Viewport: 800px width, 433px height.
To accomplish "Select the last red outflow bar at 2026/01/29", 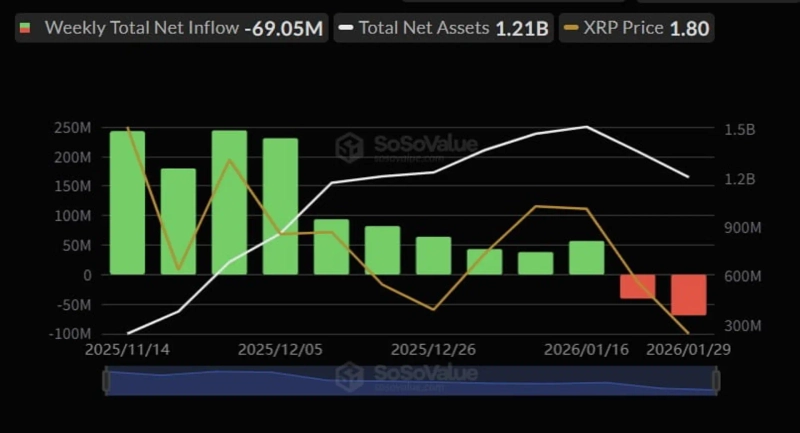I will (689, 294).
